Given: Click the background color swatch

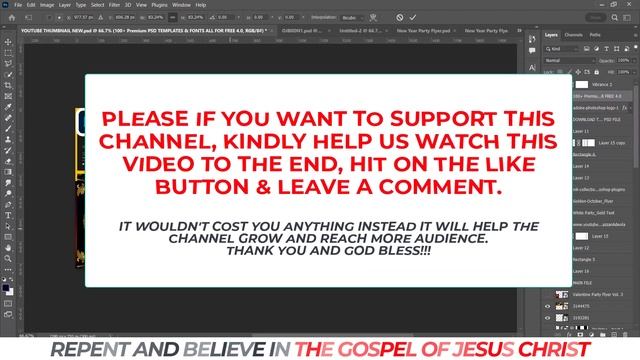Looking at the screenshot, I should click(x=11, y=293).
